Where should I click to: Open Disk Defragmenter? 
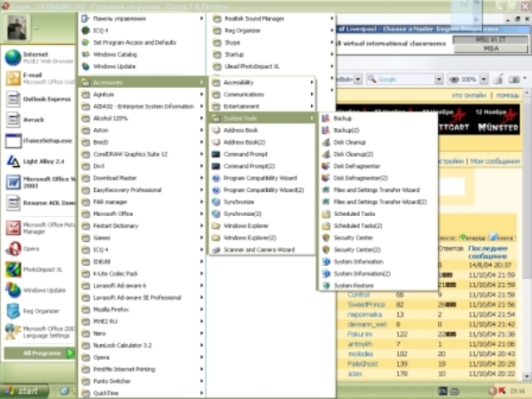pos(377,166)
